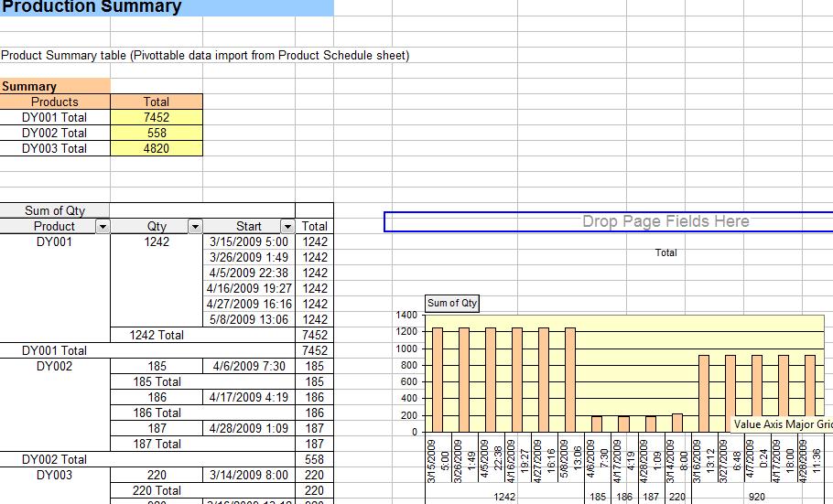Select the 4/16/2009 19:27 start cell

249,288
